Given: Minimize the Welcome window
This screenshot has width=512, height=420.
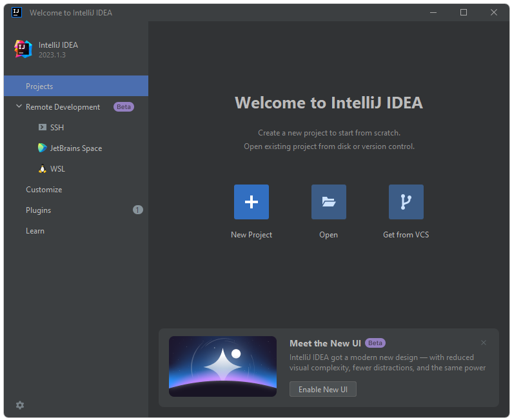Looking at the screenshot, I should point(433,12).
